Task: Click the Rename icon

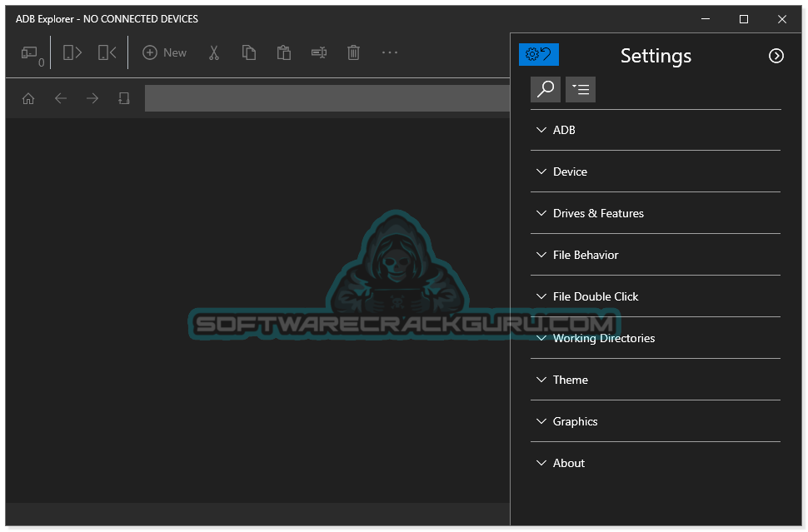Action: point(319,52)
